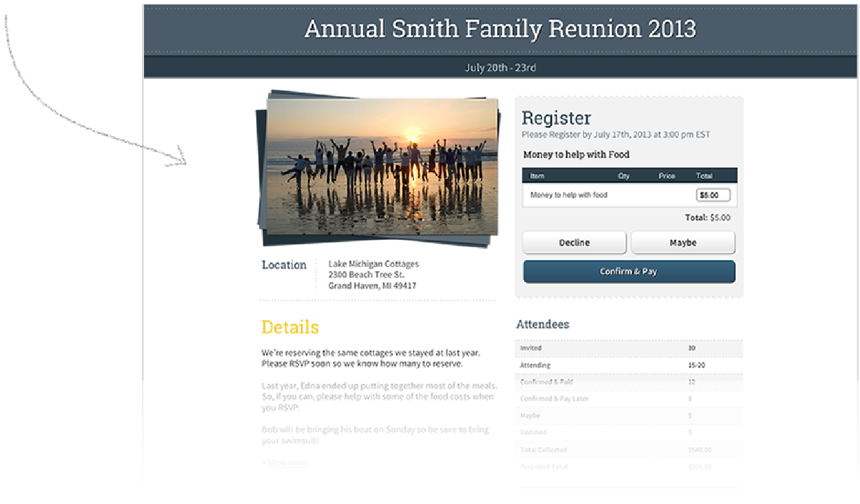Click the Qty column header
This screenshot has height=504, width=860.
coord(623,176)
